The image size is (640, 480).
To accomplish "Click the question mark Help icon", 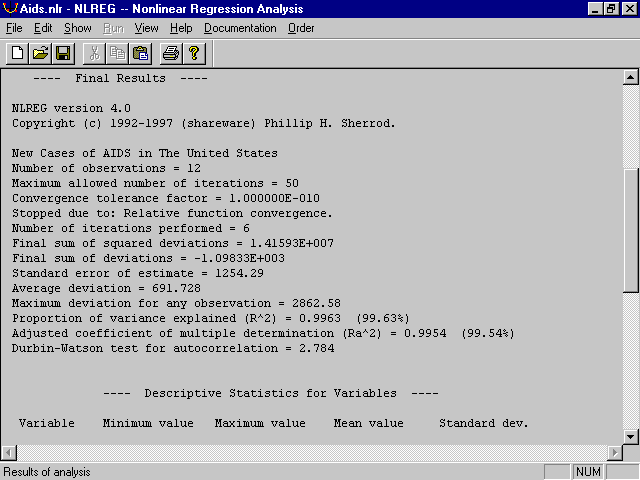I will click(193, 53).
